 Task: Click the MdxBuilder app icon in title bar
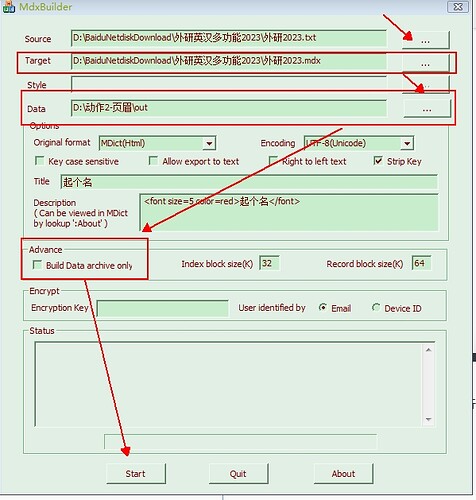[9, 6]
